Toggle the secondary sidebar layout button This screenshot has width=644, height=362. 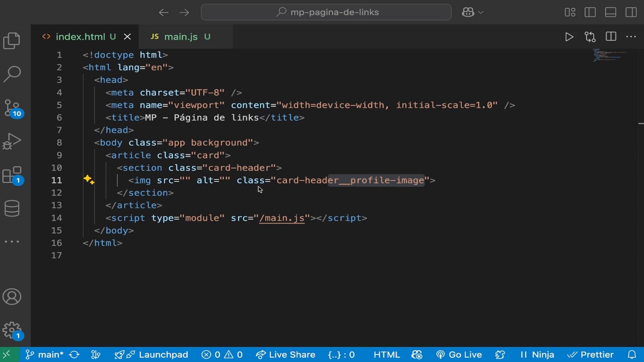631,12
